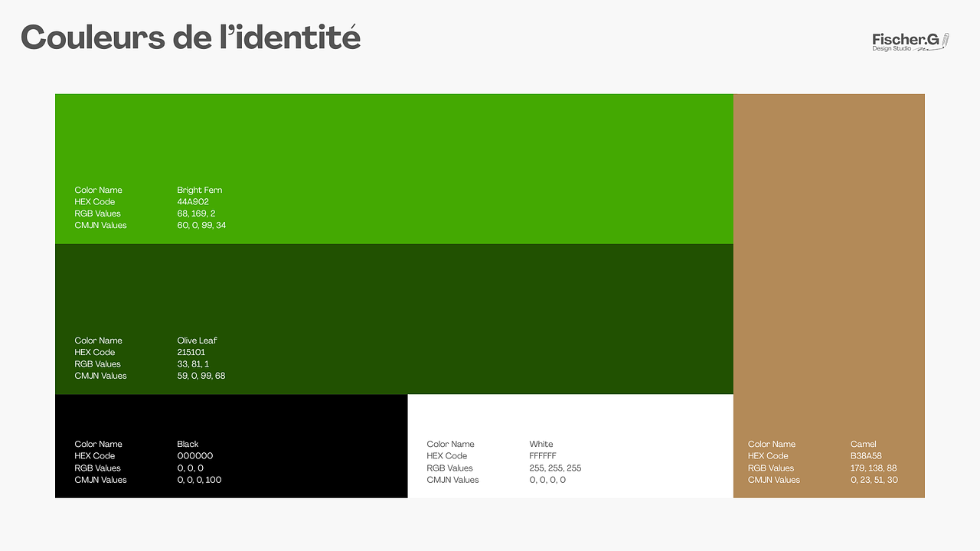The height and width of the screenshot is (551, 980).
Task: Click the RGB value 33, 81, 1
Action: coord(193,364)
